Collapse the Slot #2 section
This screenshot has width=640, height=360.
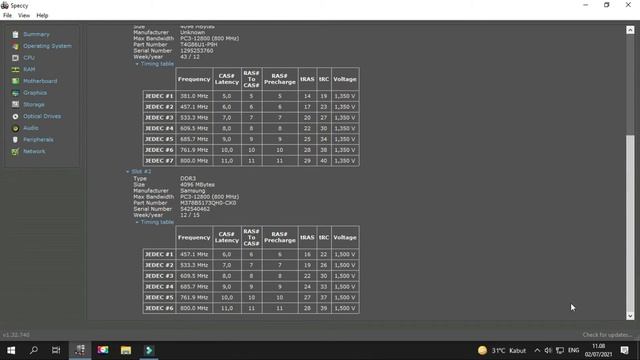[x=128, y=172]
